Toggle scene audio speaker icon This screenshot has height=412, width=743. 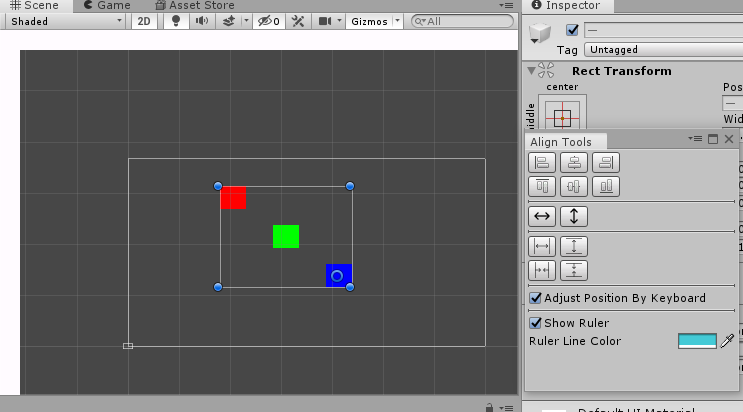pyautogui.click(x=202, y=21)
